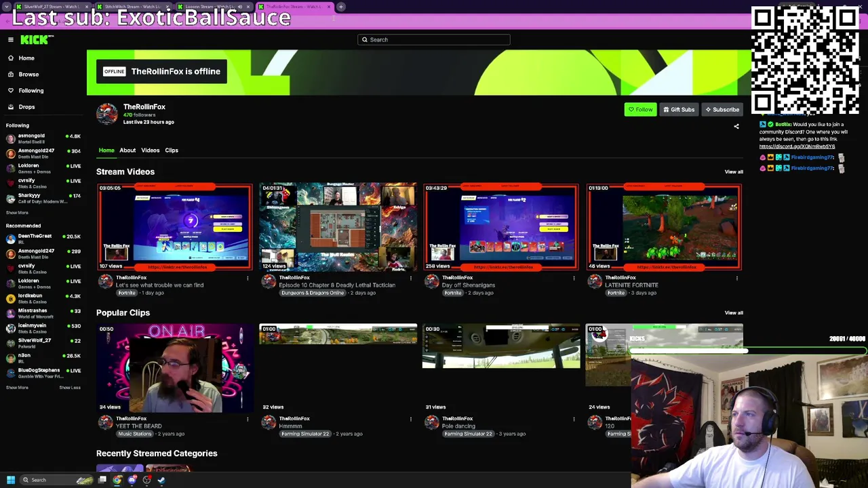Open Drops in the sidebar

(x=26, y=106)
